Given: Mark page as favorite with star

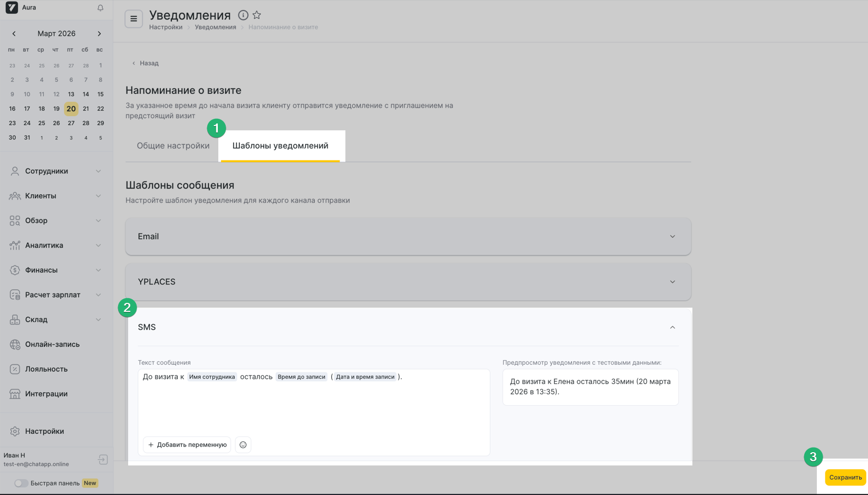Looking at the screenshot, I should (257, 15).
